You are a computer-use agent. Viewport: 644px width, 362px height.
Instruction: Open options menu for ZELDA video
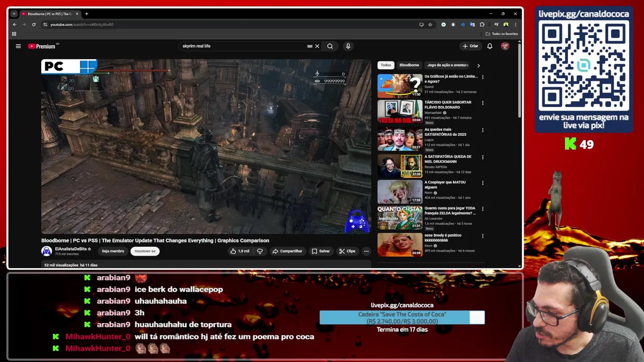(x=482, y=209)
